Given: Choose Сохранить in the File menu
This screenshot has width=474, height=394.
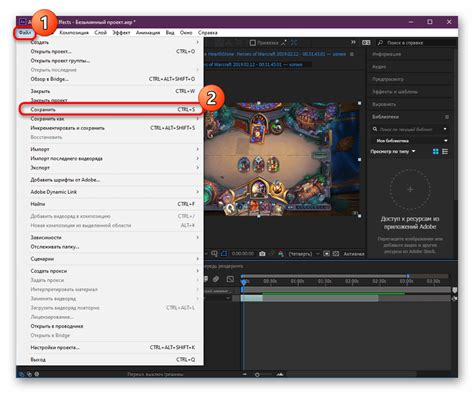Looking at the screenshot, I should 111,109.
